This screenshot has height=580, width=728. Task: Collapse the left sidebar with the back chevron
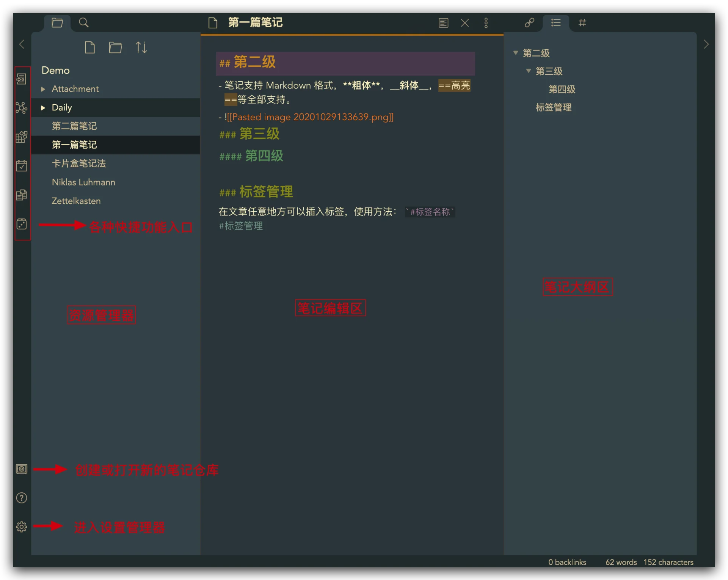point(22,44)
